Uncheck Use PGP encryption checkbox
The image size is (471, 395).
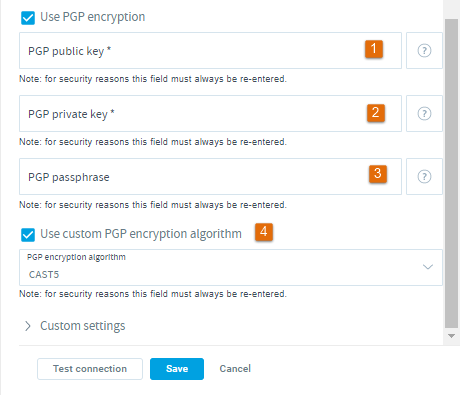pos(28,18)
